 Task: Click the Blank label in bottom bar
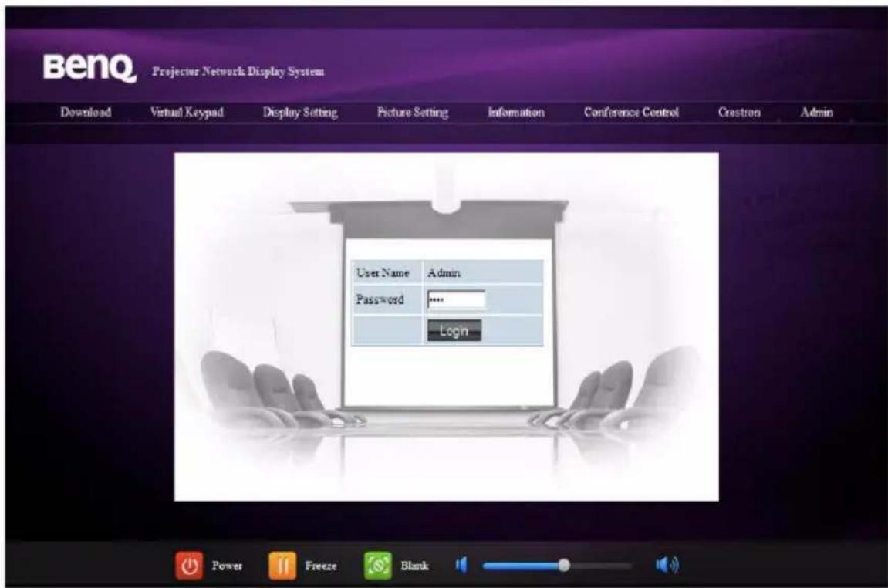[x=414, y=566]
